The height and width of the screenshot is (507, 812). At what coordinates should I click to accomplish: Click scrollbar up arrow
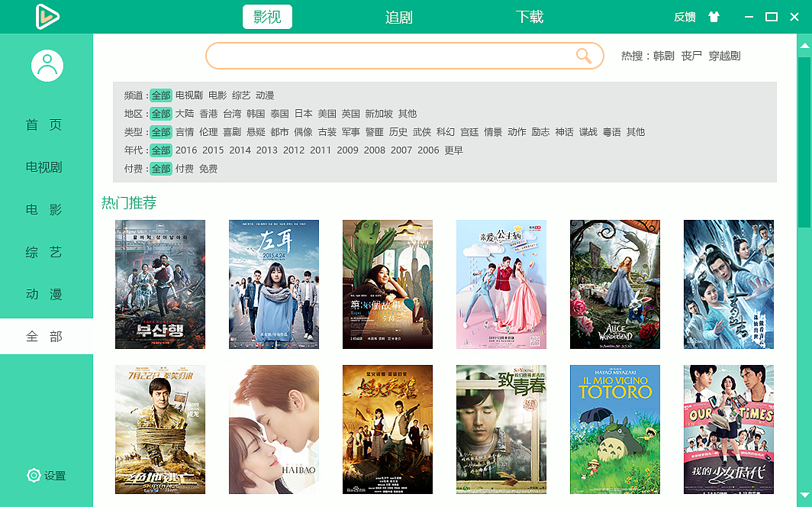(804, 46)
